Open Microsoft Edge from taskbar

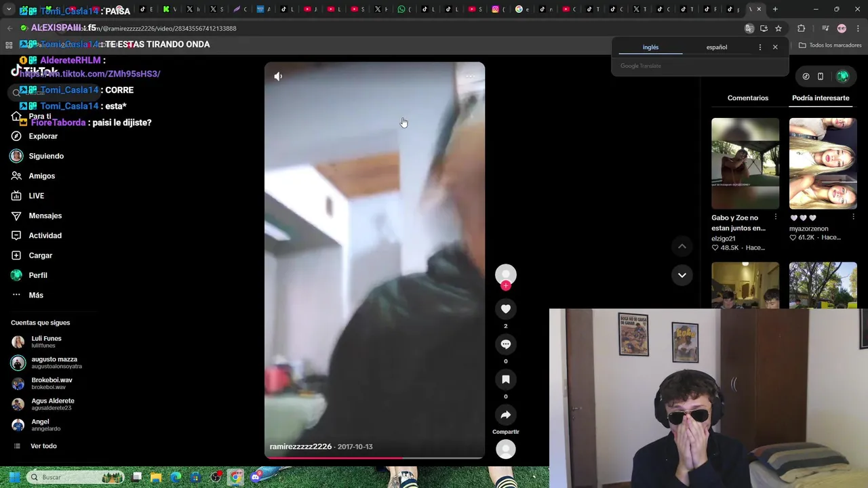pyautogui.click(x=176, y=477)
